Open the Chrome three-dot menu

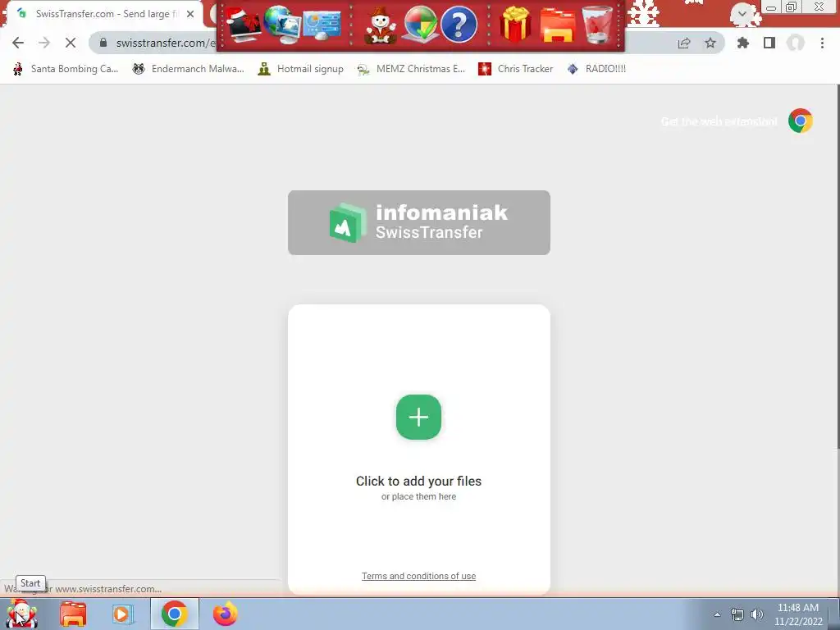[x=822, y=43]
